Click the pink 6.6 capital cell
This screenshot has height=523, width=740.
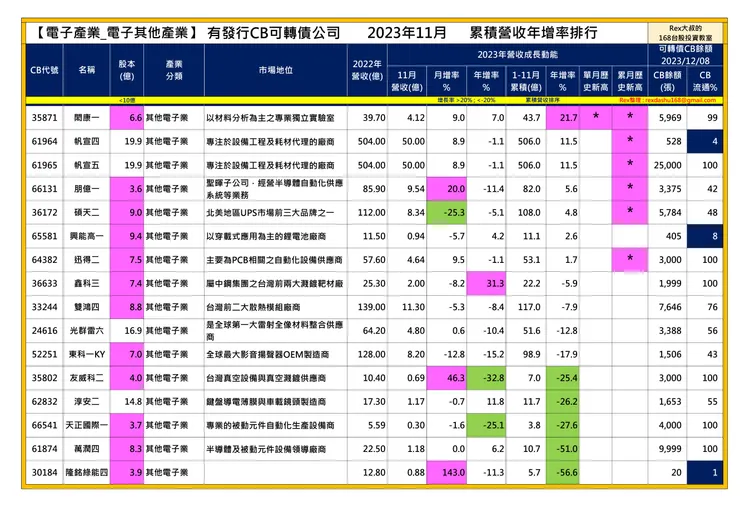[127, 118]
